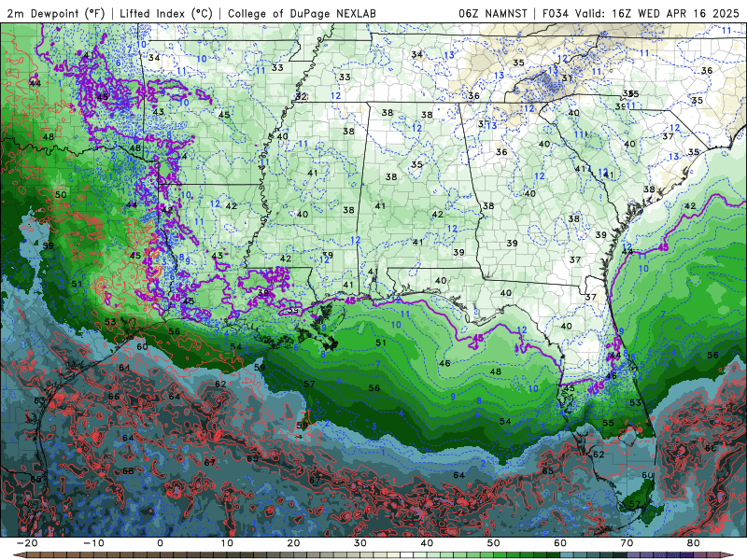The height and width of the screenshot is (560, 747).
Task: Click the left arrow end of the color bar
Action: tap(19, 554)
